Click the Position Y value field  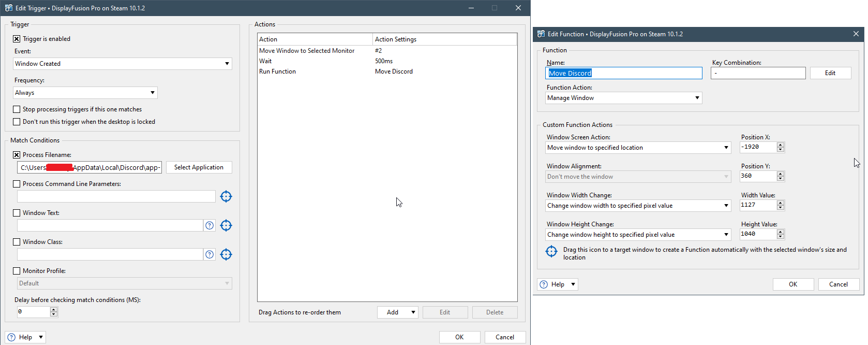tap(758, 176)
